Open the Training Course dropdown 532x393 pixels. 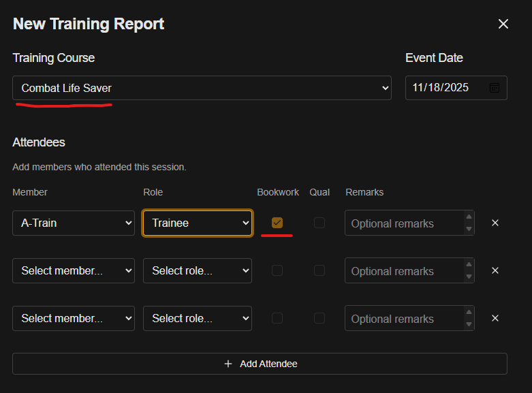click(202, 88)
